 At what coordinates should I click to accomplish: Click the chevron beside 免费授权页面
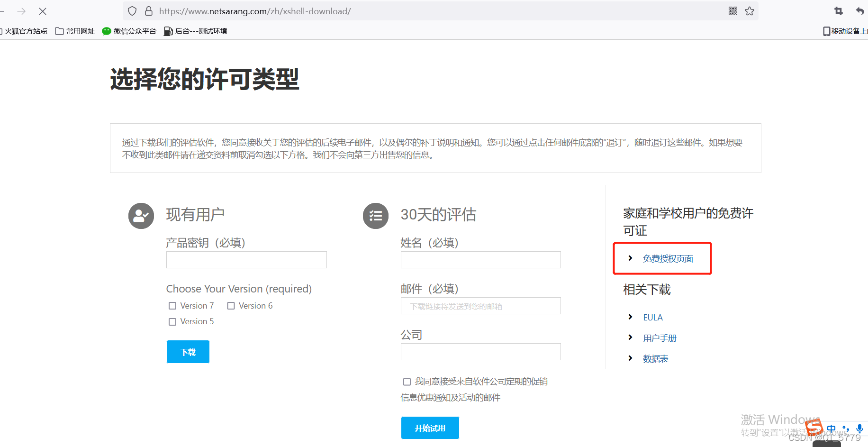click(x=630, y=258)
